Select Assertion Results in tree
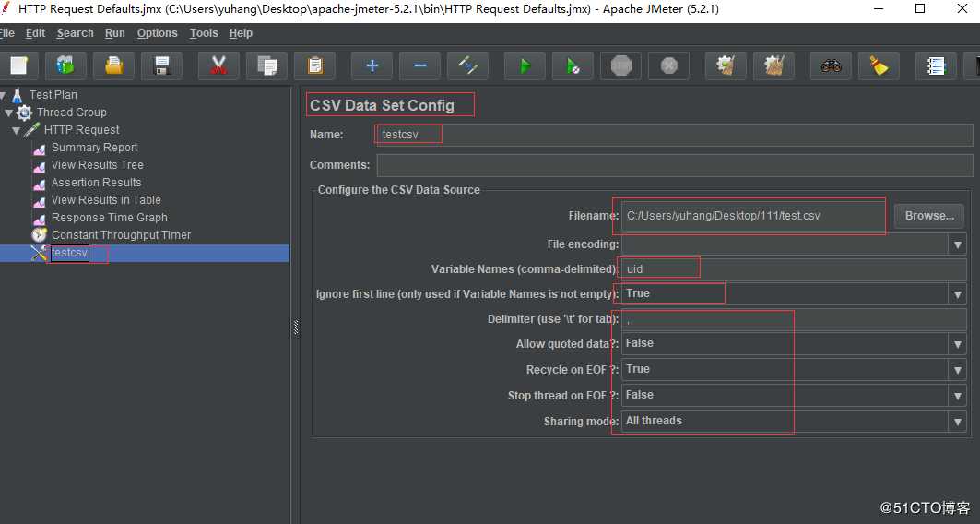 pos(96,183)
